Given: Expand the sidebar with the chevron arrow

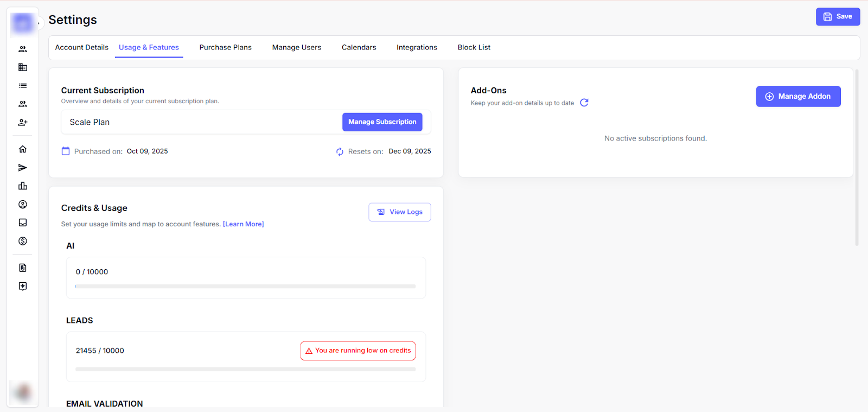Looking at the screenshot, I should 39,23.
